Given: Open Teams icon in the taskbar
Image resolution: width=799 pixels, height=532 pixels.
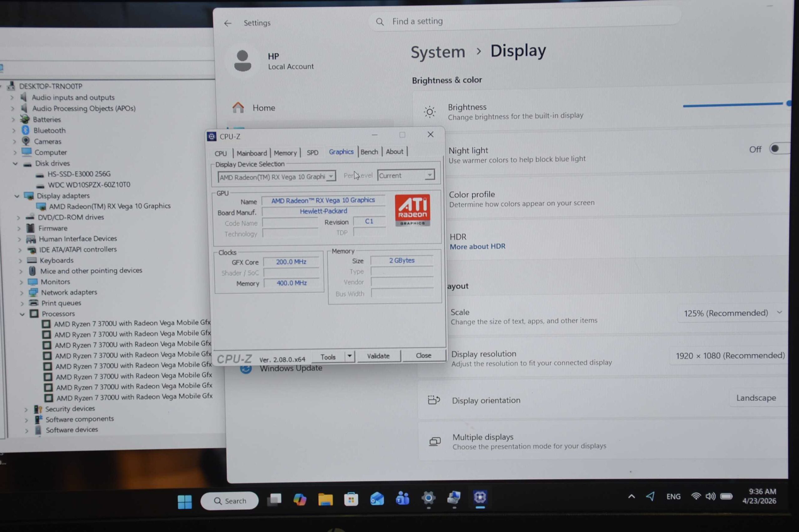Looking at the screenshot, I should (402, 499).
